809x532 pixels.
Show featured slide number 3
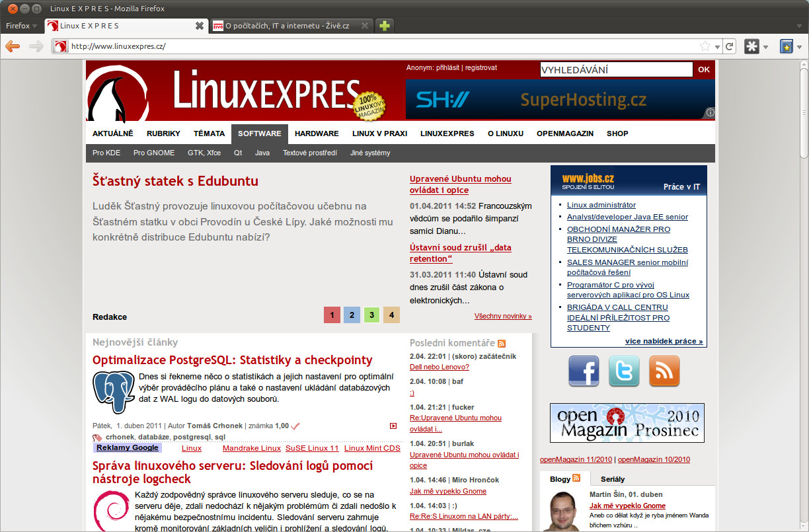pos(372,315)
